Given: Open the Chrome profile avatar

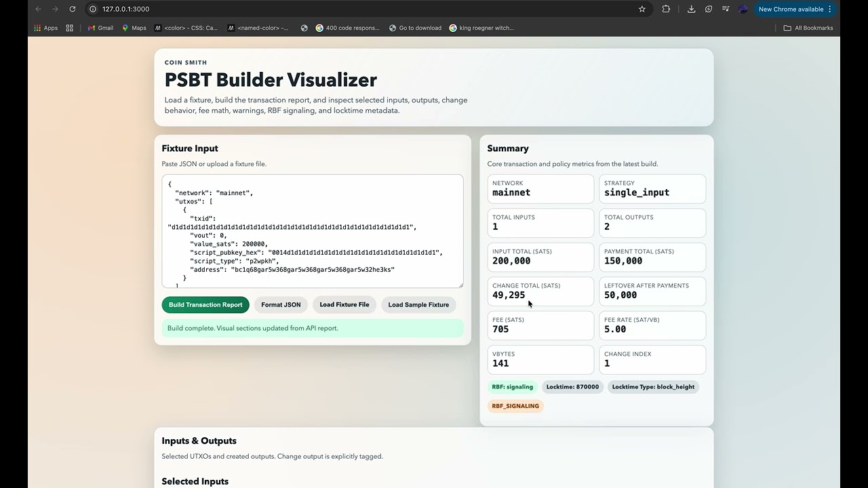Looking at the screenshot, I should tap(743, 9).
